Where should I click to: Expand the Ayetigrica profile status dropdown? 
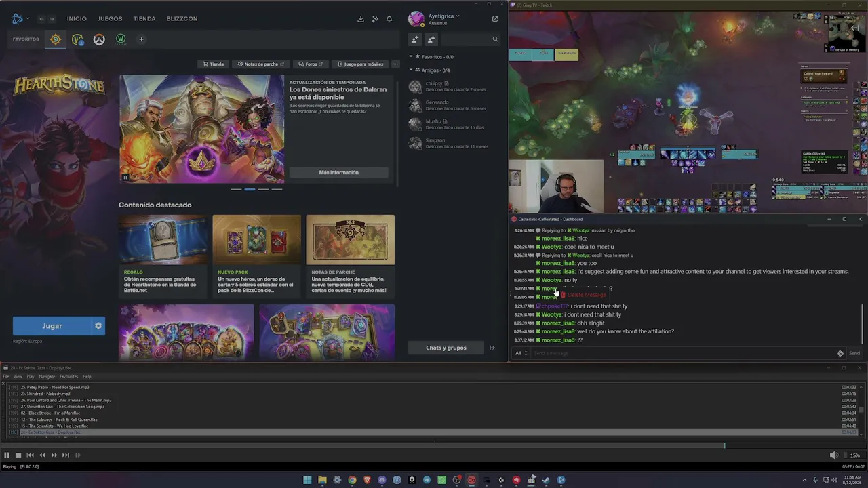tap(443, 16)
